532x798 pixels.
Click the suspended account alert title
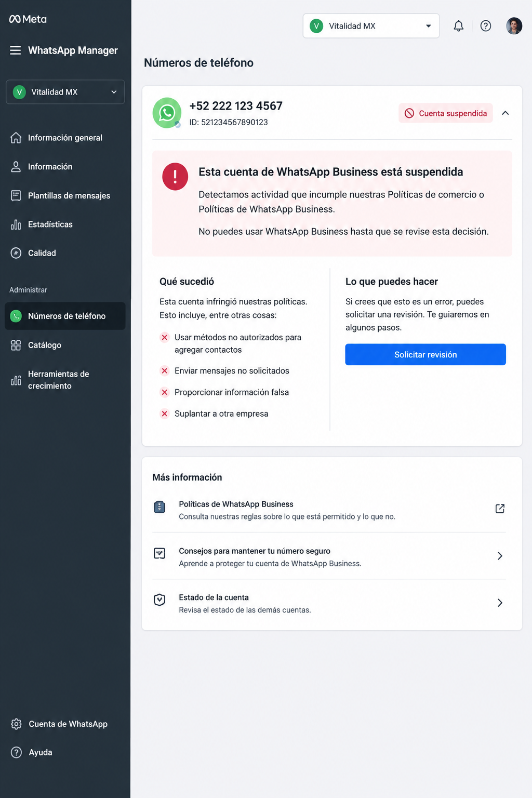pyautogui.click(x=330, y=172)
